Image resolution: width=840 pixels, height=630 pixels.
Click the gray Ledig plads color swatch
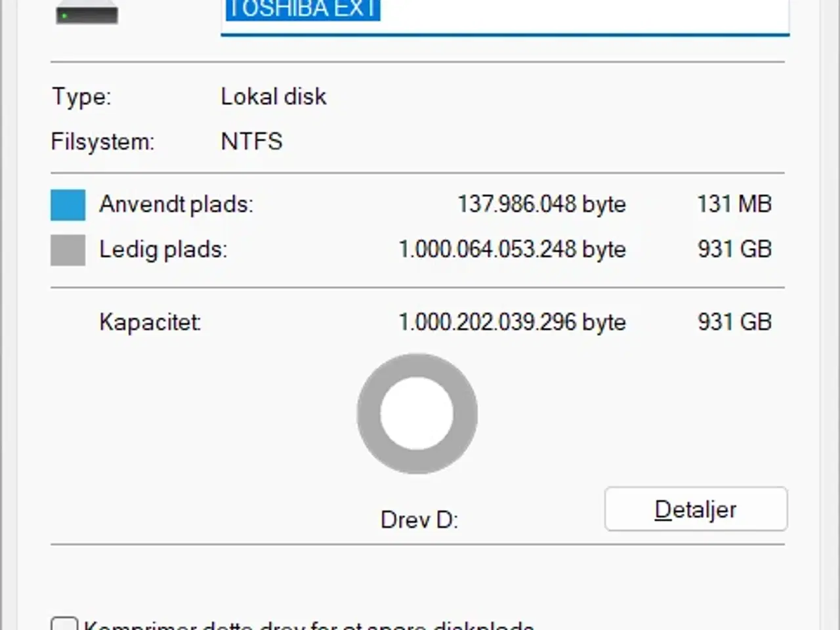68,250
